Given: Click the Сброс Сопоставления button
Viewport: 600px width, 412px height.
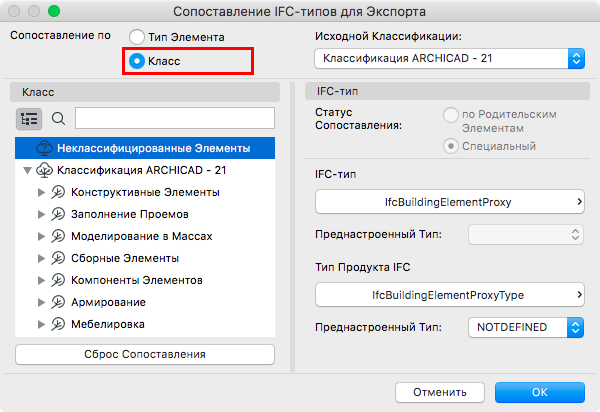Looking at the screenshot, I should coord(145,354).
